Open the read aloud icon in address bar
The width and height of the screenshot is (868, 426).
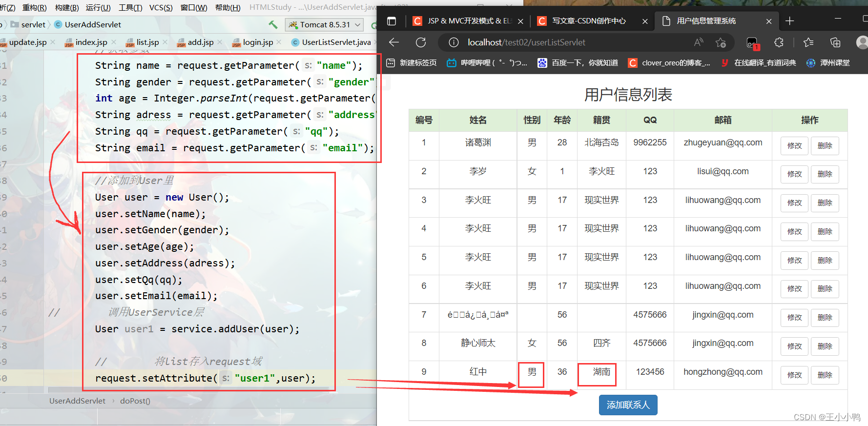(x=699, y=42)
